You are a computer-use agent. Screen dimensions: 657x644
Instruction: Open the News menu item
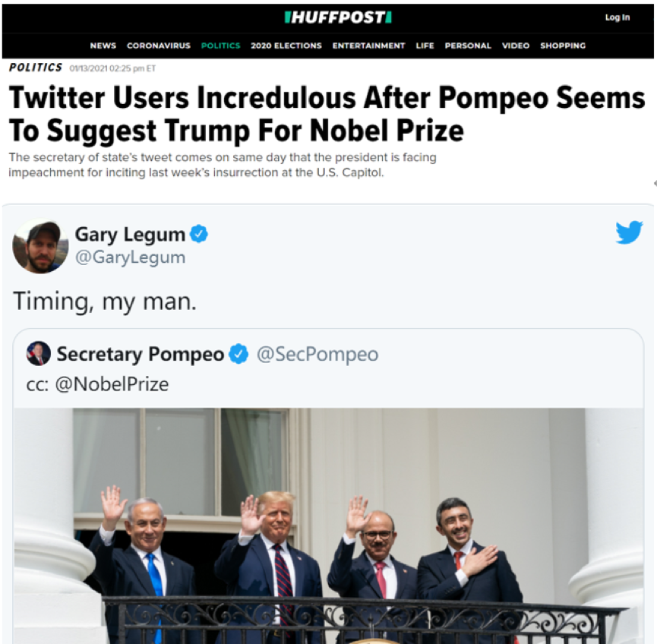coord(103,46)
